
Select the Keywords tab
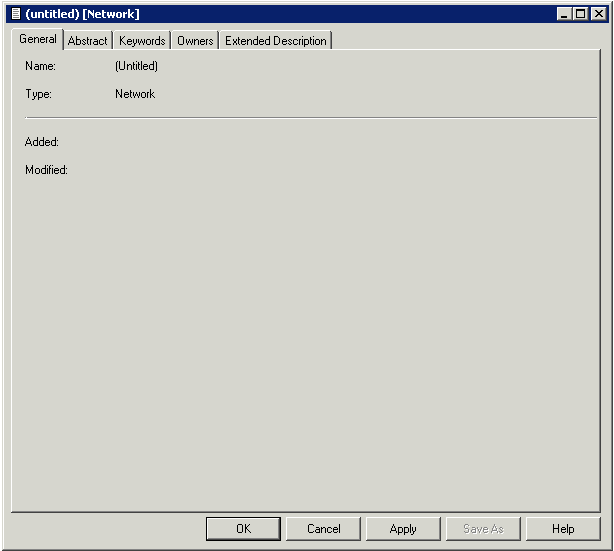[x=142, y=41]
